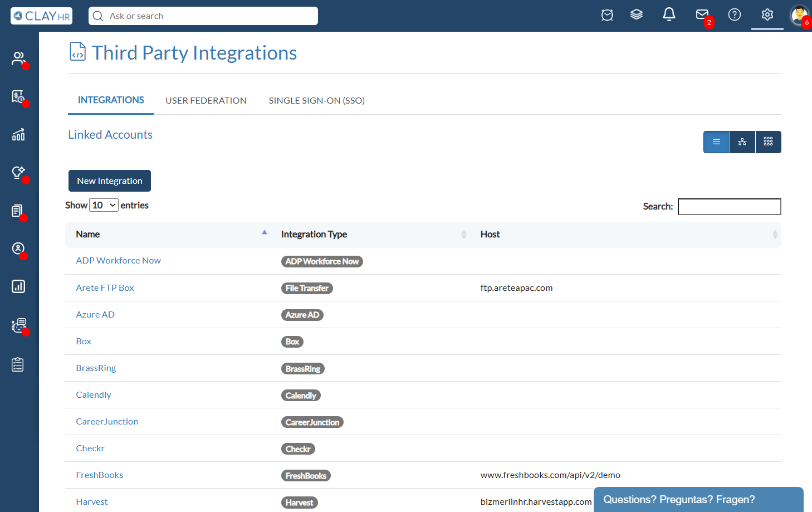The height and width of the screenshot is (512, 812).
Task: Switch to grid tile view
Action: (769, 142)
